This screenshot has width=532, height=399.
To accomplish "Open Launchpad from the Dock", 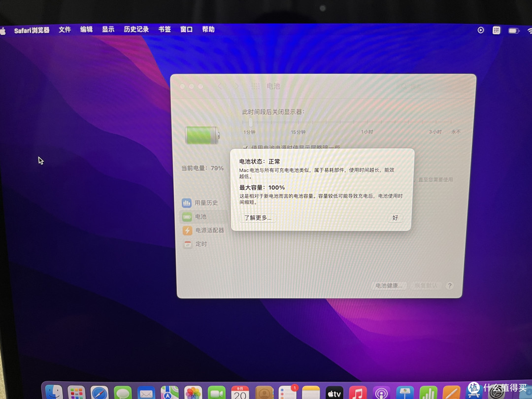I will coord(76,393).
